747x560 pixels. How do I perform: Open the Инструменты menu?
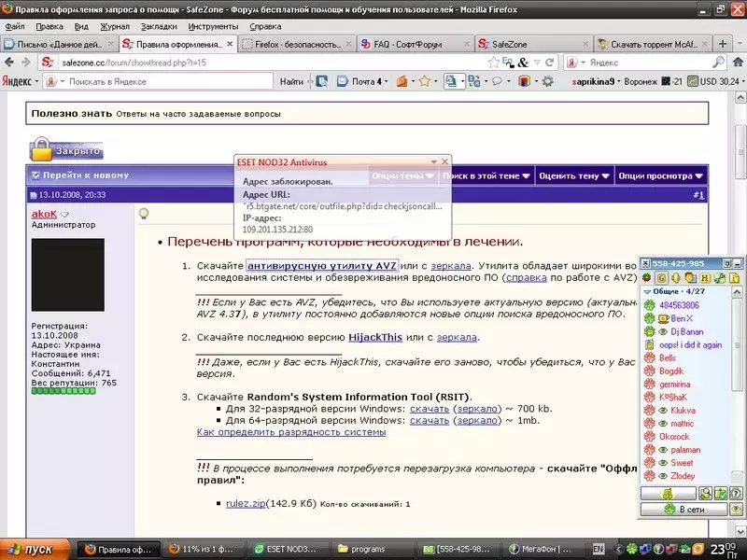point(213,27)
